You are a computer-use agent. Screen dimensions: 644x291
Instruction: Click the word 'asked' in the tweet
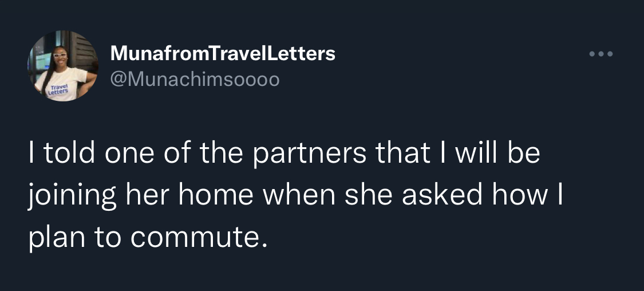(441, 195)
